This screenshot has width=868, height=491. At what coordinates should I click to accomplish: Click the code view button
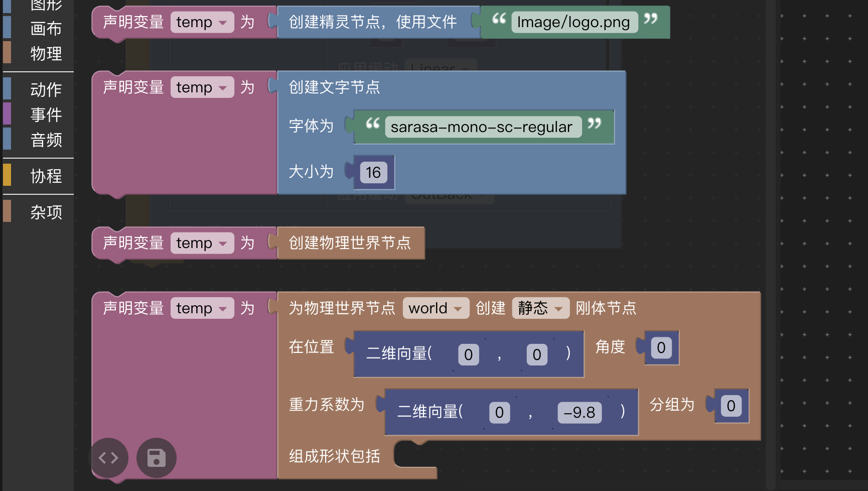coord(108,458)
